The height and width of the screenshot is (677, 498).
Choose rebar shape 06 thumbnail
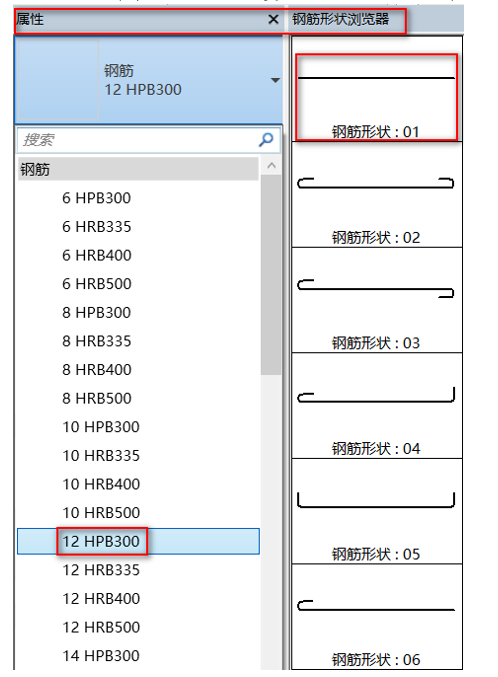tap(376, 617)
